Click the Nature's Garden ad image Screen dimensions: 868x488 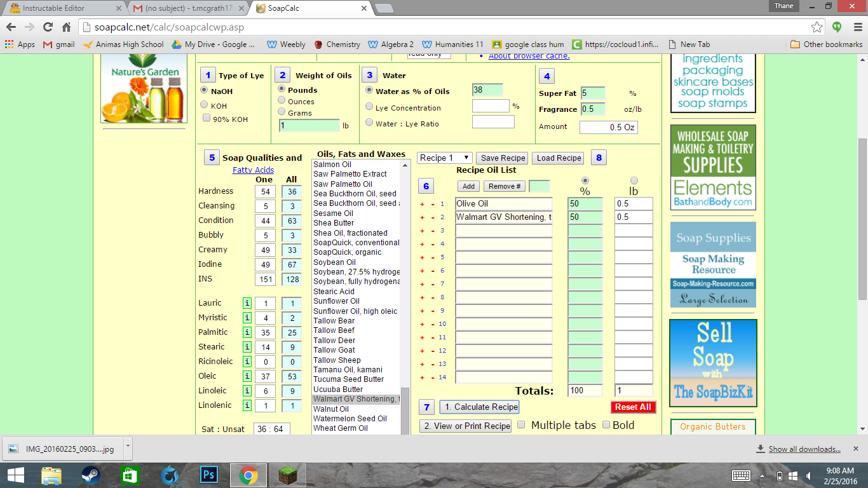(144, 89)
